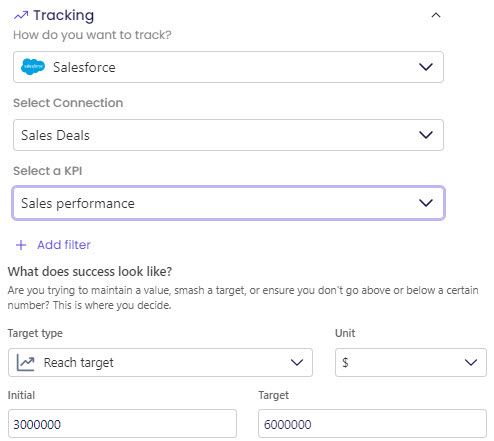The height and width of the screenshot is (441, 494).
Task: Open the Sales performance KPI dropdown
Action: pos(228,203)
